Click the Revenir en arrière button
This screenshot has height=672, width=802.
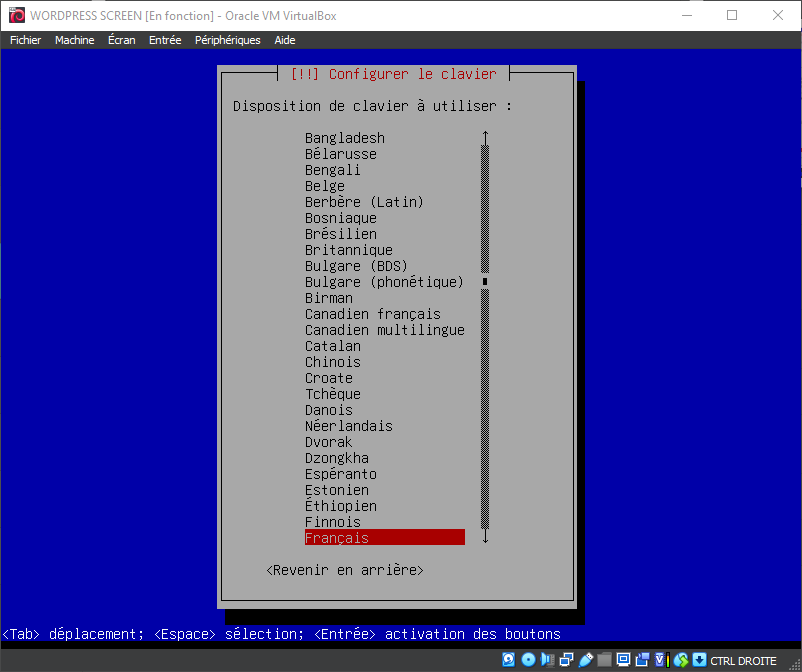(345, 570)
